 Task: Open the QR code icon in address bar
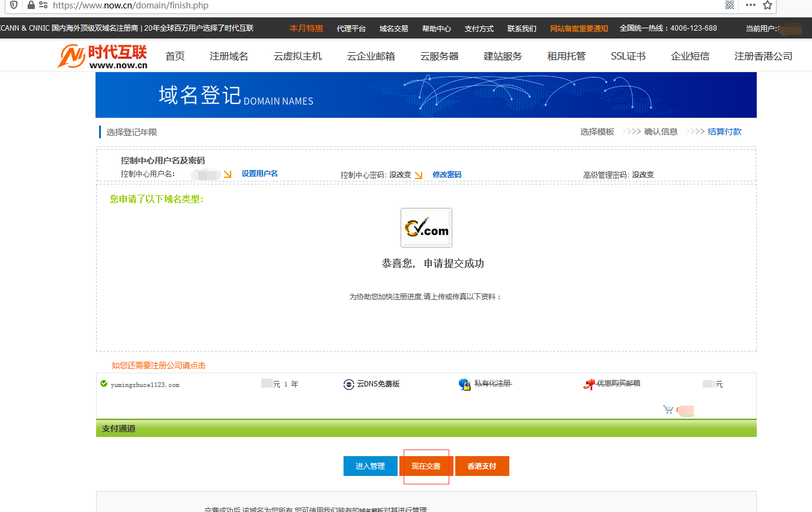point(730,5)
